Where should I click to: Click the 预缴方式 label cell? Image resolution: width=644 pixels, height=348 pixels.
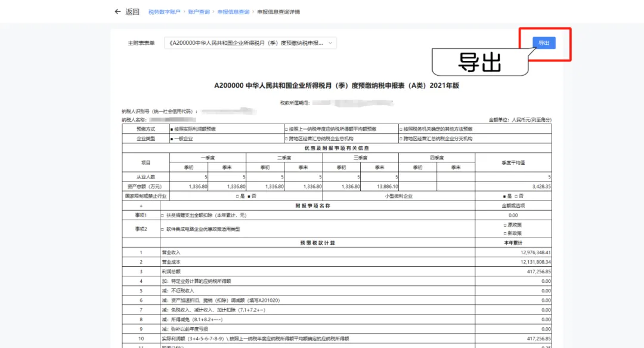tap(146, 129)
